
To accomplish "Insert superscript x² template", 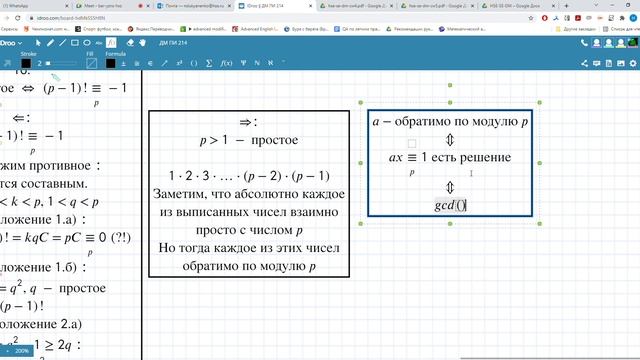I will click(x=179, y=63).
